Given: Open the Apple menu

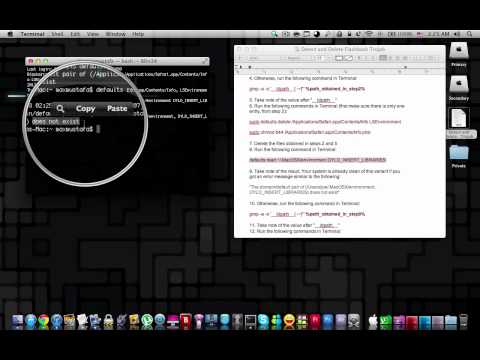Looking at the screenshot, I should tap(10, 34).
